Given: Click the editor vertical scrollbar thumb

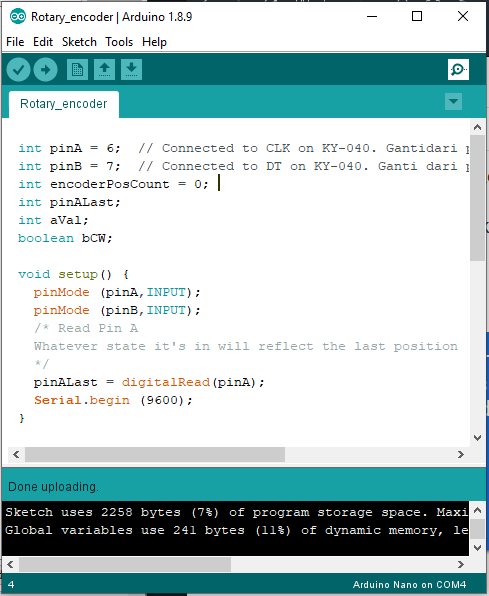Looking at the screenshot, I should pos(478,198).
